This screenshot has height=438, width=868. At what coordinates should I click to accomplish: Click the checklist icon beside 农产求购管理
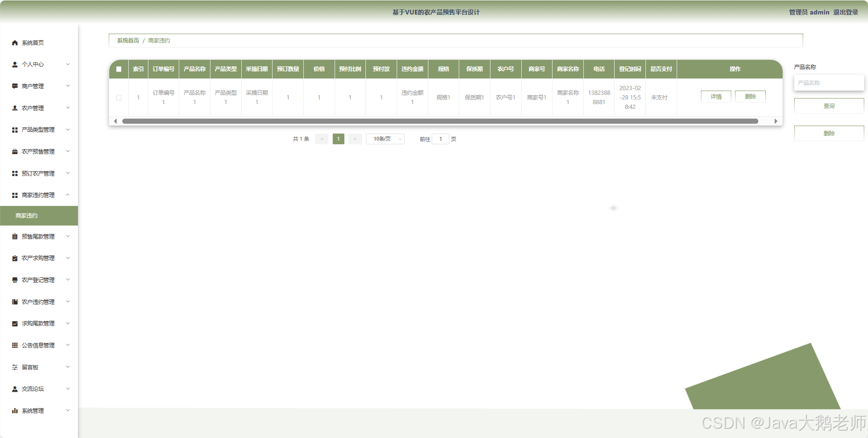(x=15, y=258)
